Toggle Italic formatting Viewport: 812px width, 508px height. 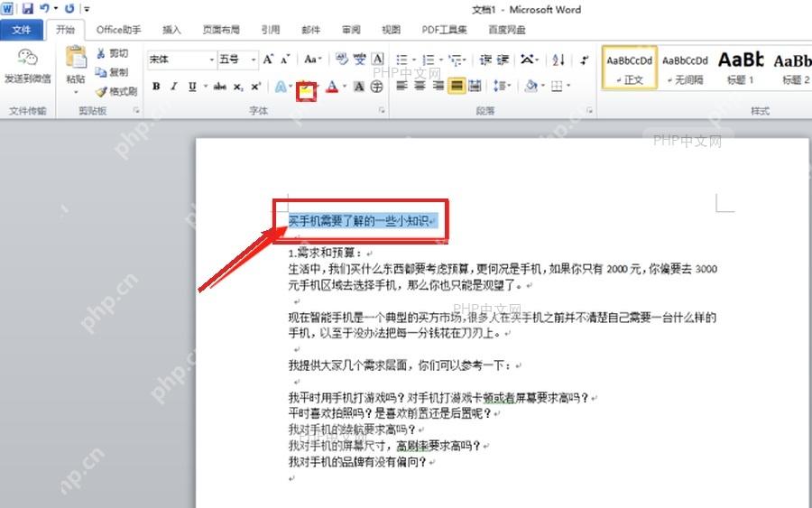pyautogui.click(x=174, y=87)
